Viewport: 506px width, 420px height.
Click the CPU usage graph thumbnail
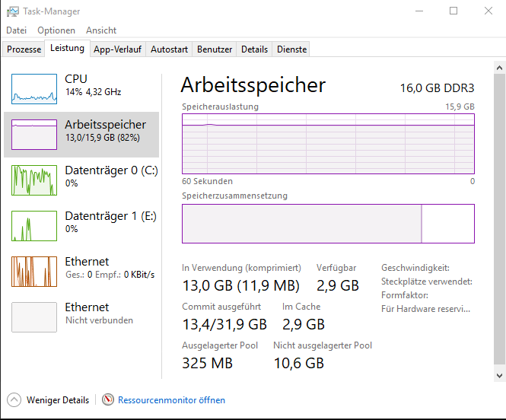pyautogui.click(x=34, y=88)
